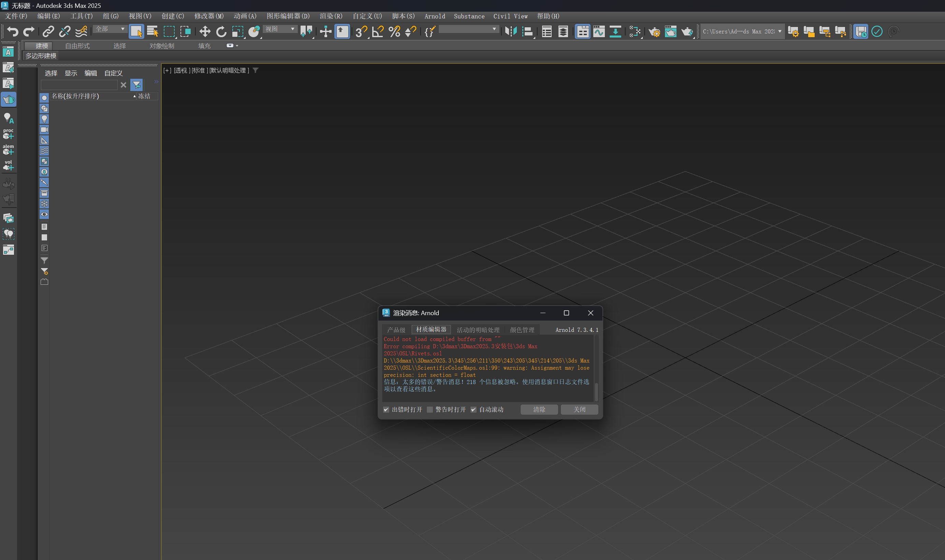Click the camera filter icon in Scene Explorer
Viewport: 945px width, 560px height.
coord(45,129)
